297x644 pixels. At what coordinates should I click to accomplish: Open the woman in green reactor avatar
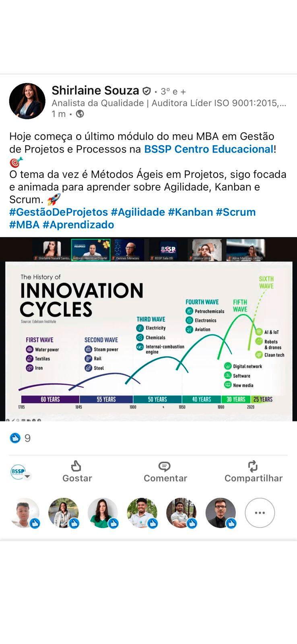(103, 513)
